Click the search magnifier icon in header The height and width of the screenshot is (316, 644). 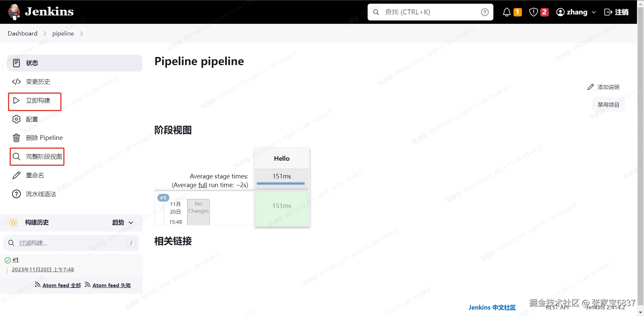(x=376, y=12)
